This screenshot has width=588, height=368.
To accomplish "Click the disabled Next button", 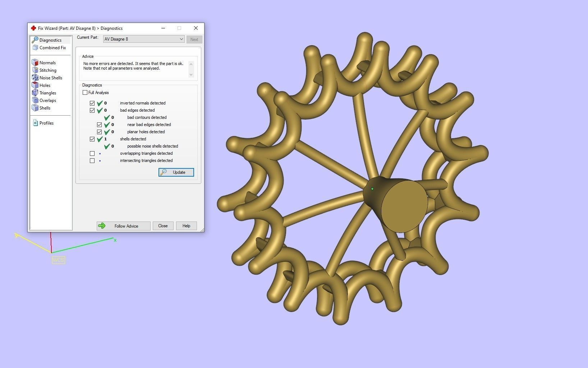I will point(194,39).
